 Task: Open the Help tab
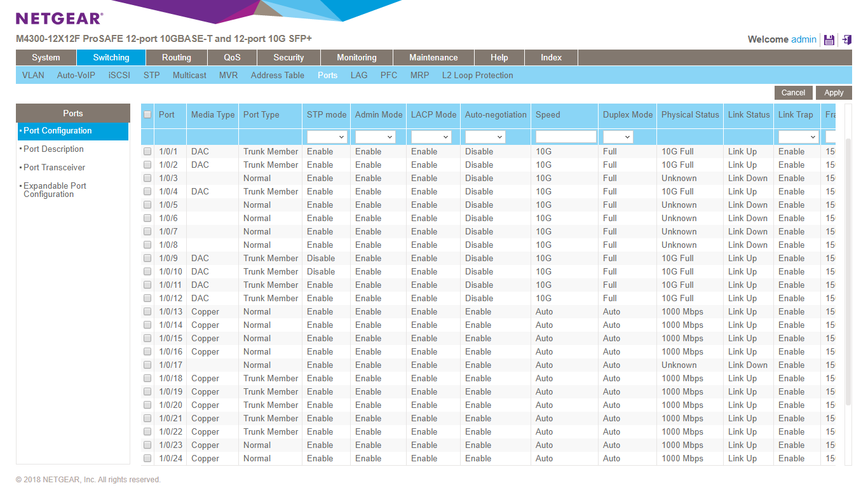click(x=499, y=57)
